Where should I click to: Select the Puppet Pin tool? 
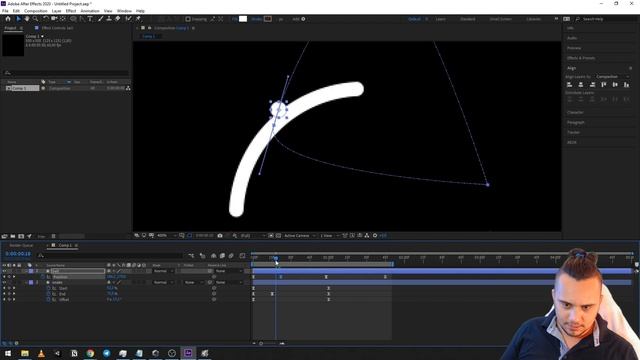pyautogui.click(x=138, y=19)
